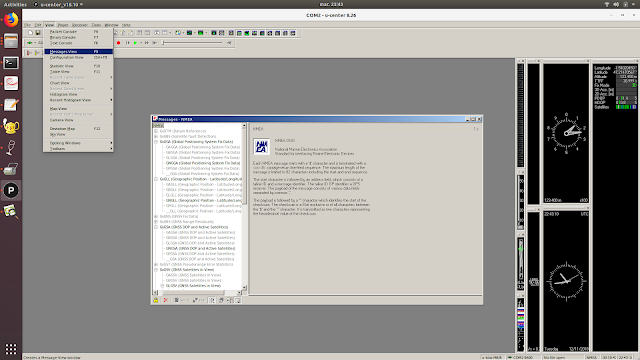Choose Camera View menu entry
This screenshot has width=640, height=360.
pos(78,120)
